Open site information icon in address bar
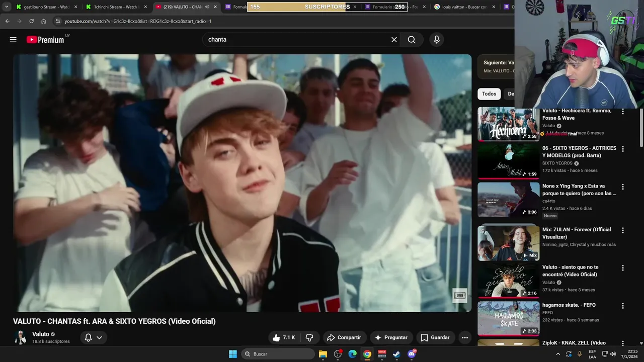644x362 pixels. click(x=57, y=21)
